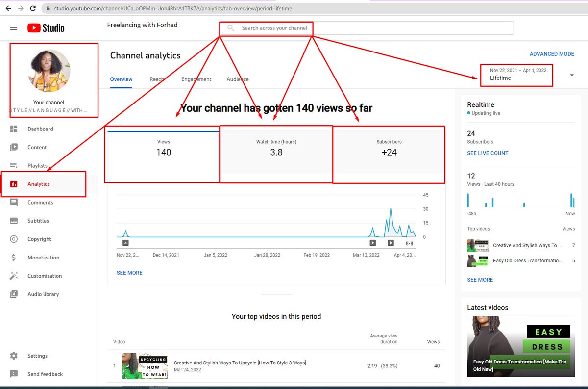This screenshot has height=389, width=588.
Task: Expand the Lifetime date range selector
Action: [x=516, y=75]
